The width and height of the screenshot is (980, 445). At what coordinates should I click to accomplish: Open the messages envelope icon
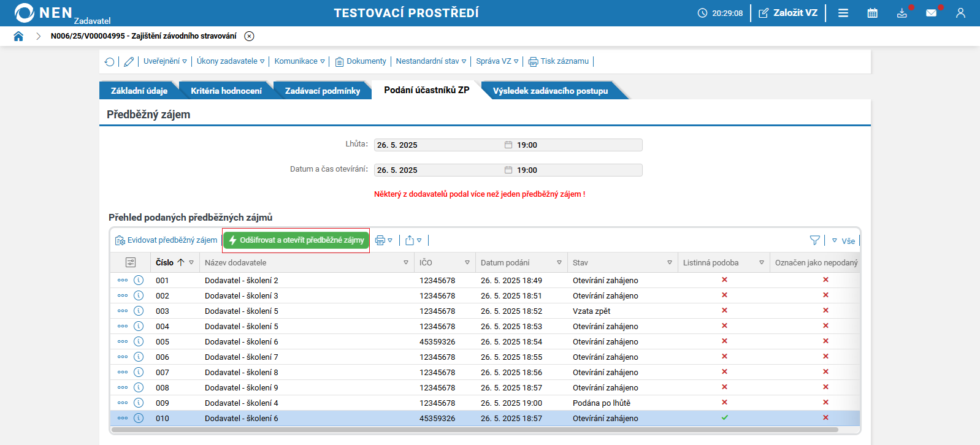931,13
